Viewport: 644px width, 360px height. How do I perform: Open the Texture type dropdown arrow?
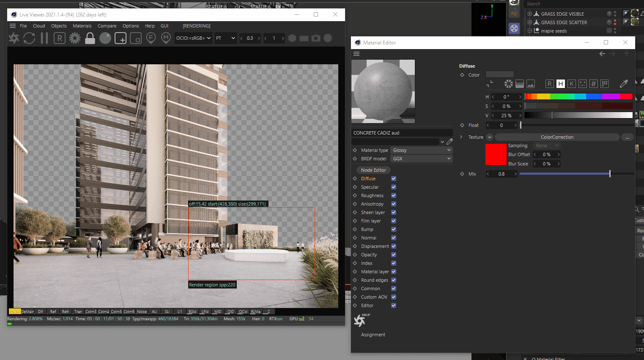point(490,137)
